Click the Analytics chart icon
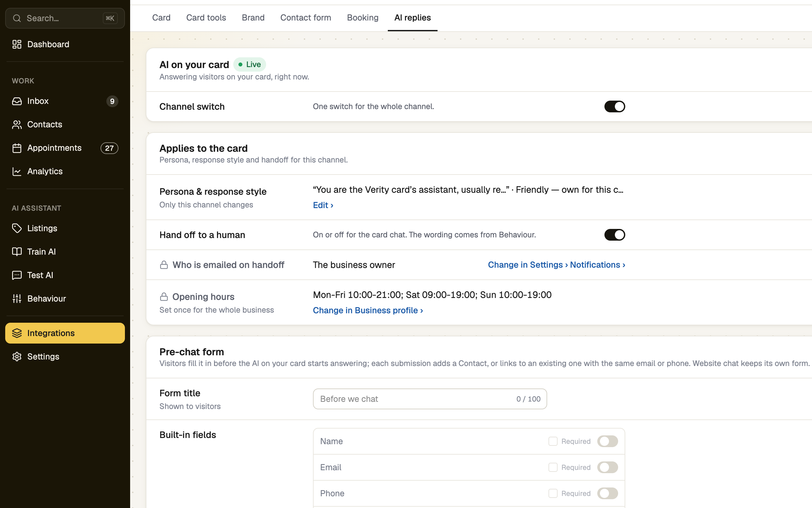The image size is (812, 508). pyautogui.click(x=17, y=172)
